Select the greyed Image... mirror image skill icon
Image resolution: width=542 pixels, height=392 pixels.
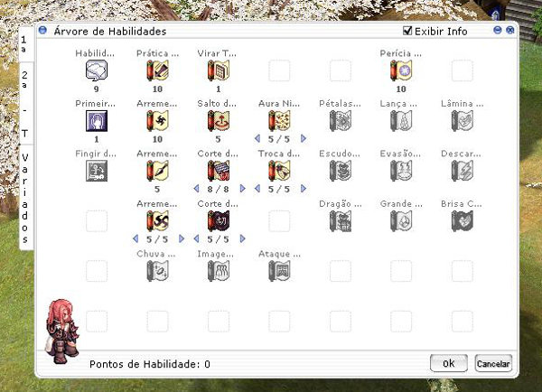(218, 271)
